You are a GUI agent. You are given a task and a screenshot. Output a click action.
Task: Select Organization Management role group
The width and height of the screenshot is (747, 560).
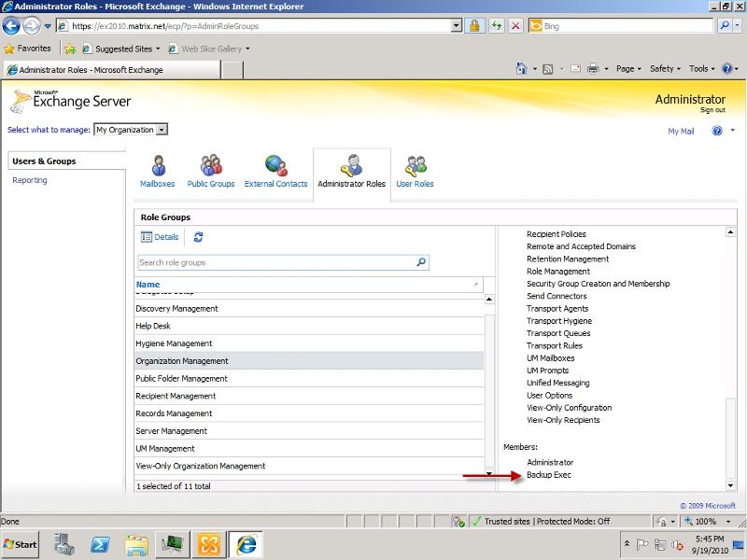click(x=309, y=361)
